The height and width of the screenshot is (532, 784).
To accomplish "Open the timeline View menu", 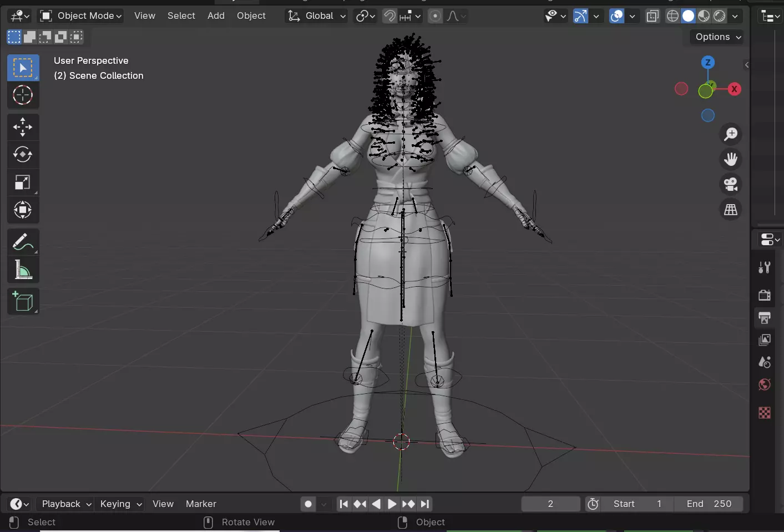I will click(163, 504).
